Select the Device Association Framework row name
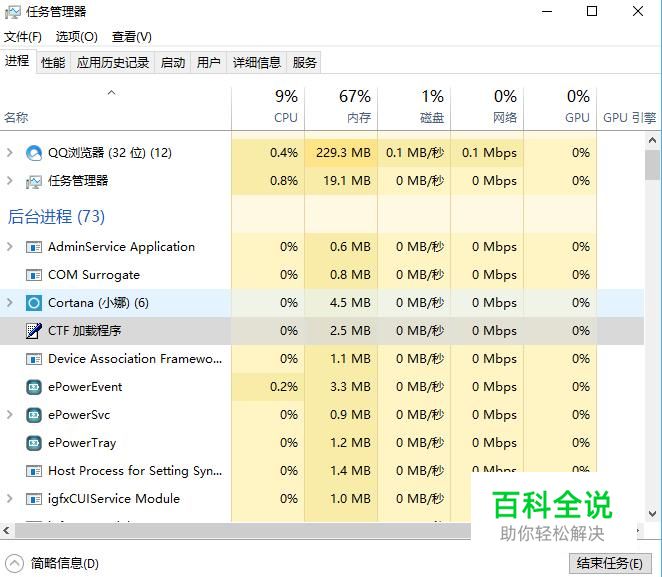662x577 pixels. click(x=135, y=359)
